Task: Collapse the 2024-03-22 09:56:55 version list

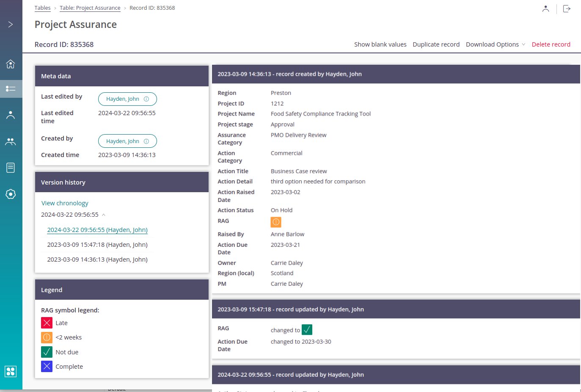Action: tap(104, 215)
